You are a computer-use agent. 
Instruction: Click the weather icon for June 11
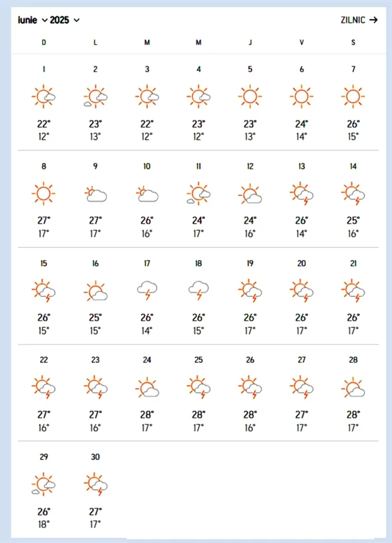(x=198, y=194)
